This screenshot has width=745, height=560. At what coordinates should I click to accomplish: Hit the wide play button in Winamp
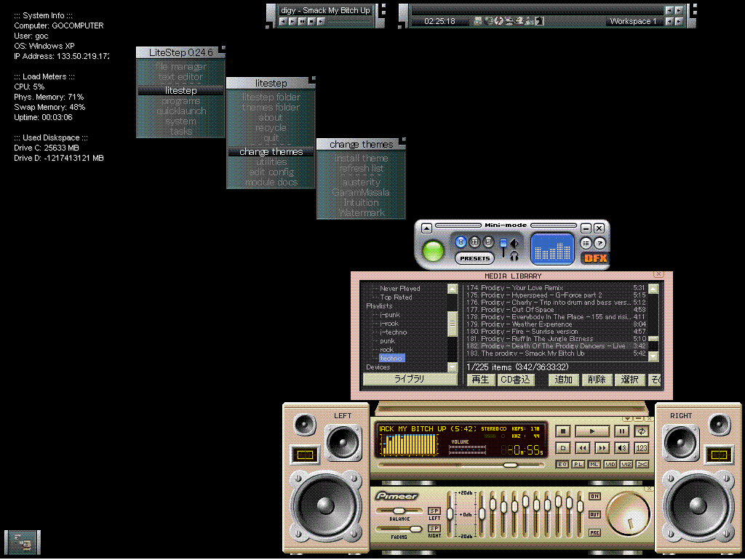tap(592, 431)
